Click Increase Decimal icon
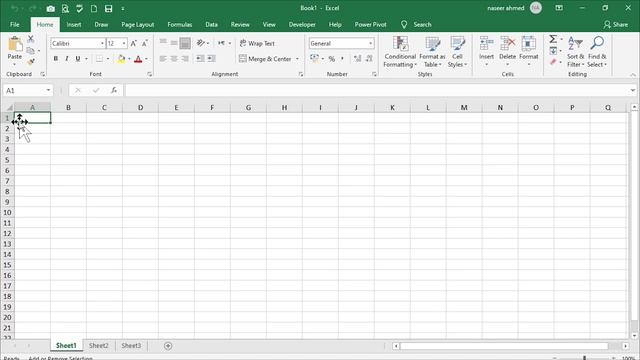 (x=358, y=59)
